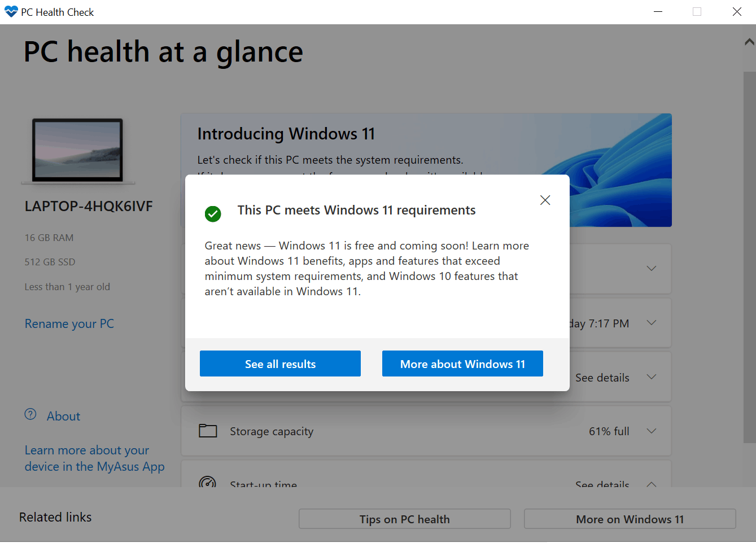This screenshot has width=756, height=543.
Task: Expand the Storage capacity section chevron
Action: point(652,431)
